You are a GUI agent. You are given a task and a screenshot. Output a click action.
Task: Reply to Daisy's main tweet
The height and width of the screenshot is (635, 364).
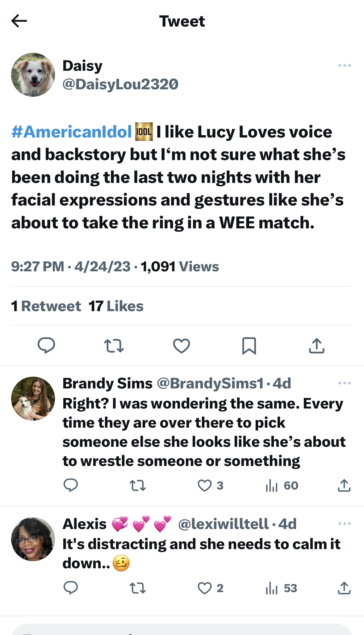pos(46,345)
